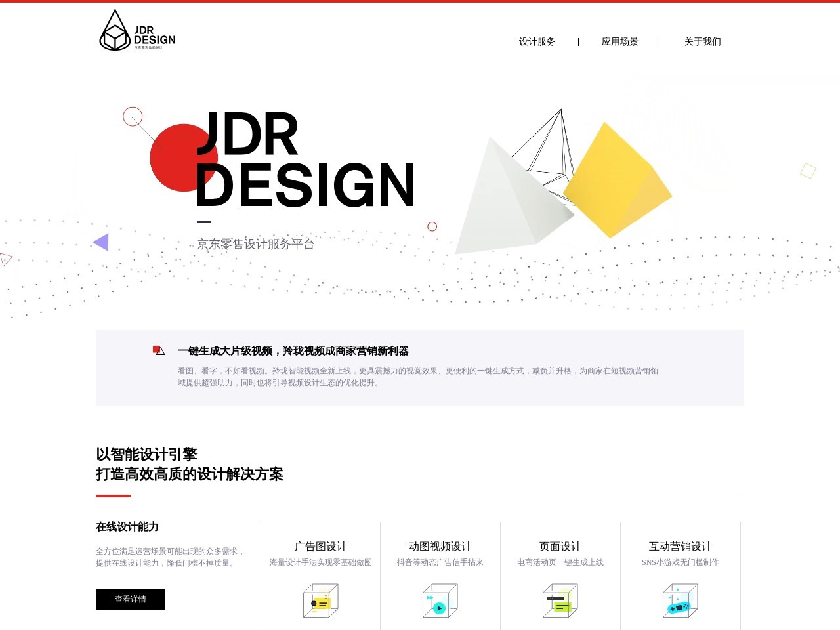Click the 京东零售设计服务平台 subtitle
Image resolution: width=840 pixels, height=630 pixels.
point(255,244)
